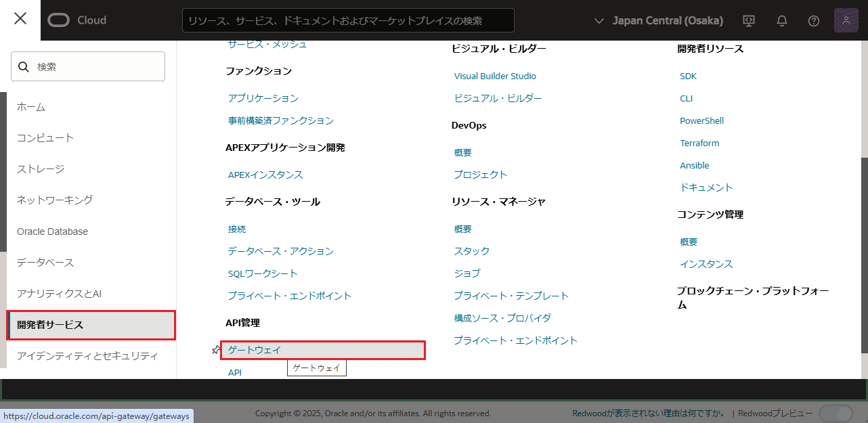Select アイデンティティとセキュリティ in the side menu
868x423 pixels.
click(87, 356)
